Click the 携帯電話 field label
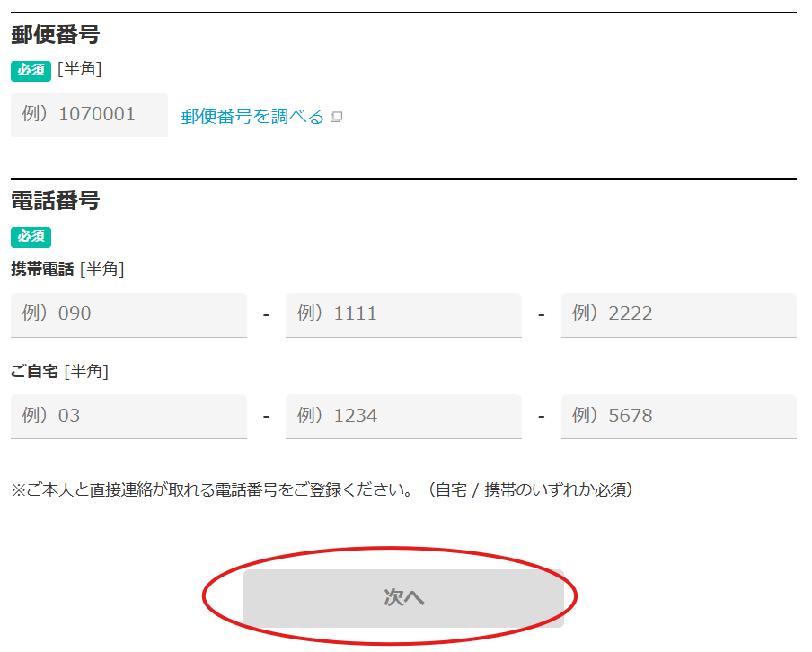This screenshot has width=812, height=652. coord(42,269)
